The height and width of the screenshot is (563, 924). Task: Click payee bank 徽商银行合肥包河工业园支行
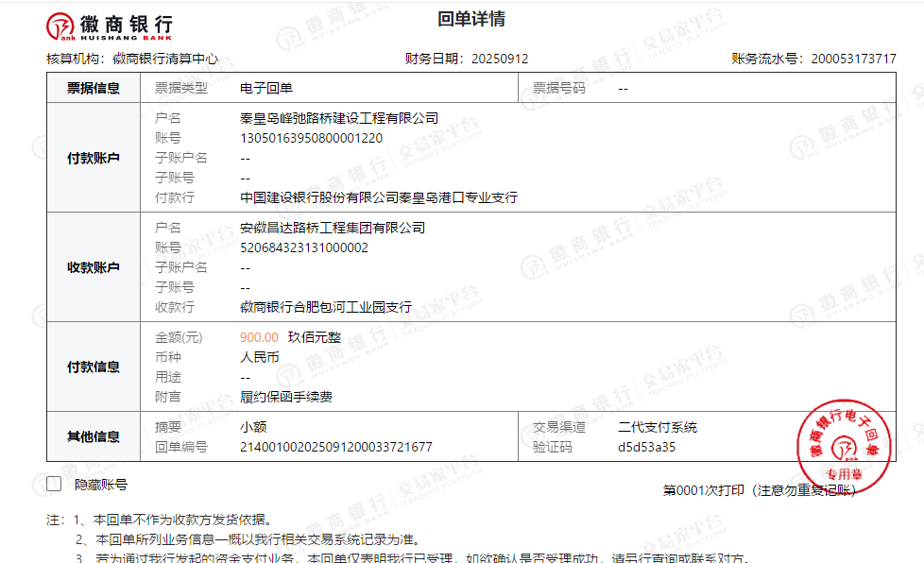click(326, 307)
